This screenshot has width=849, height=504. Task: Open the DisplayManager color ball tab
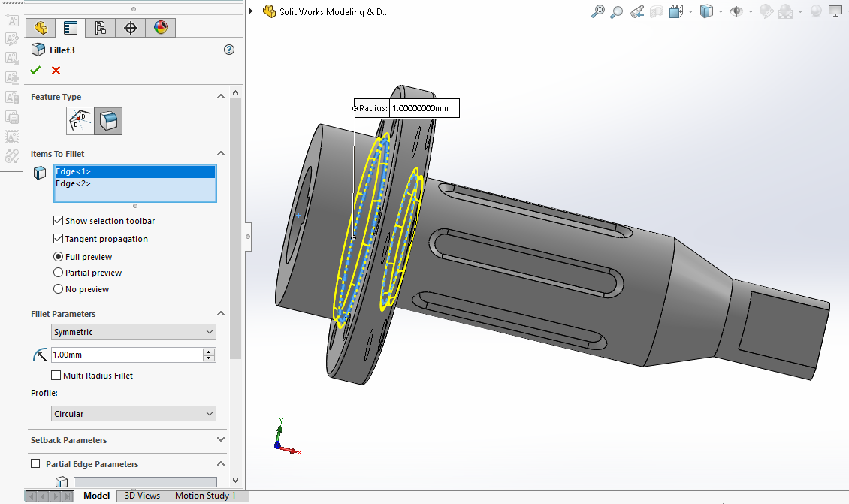(161, 28)
